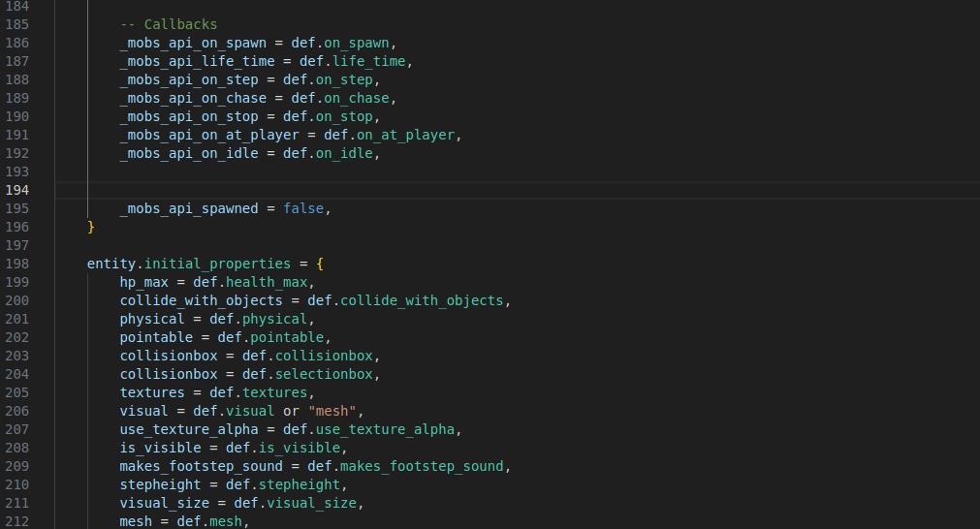Click the "-- Callbacks" comment text
The width and height of the screenshot is (980, 529).
pos(169,24)
